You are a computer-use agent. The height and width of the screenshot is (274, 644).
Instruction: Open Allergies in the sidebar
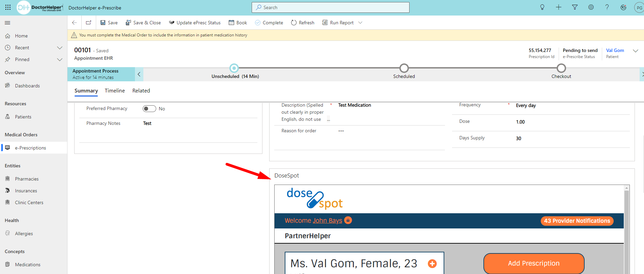(24, 234)
